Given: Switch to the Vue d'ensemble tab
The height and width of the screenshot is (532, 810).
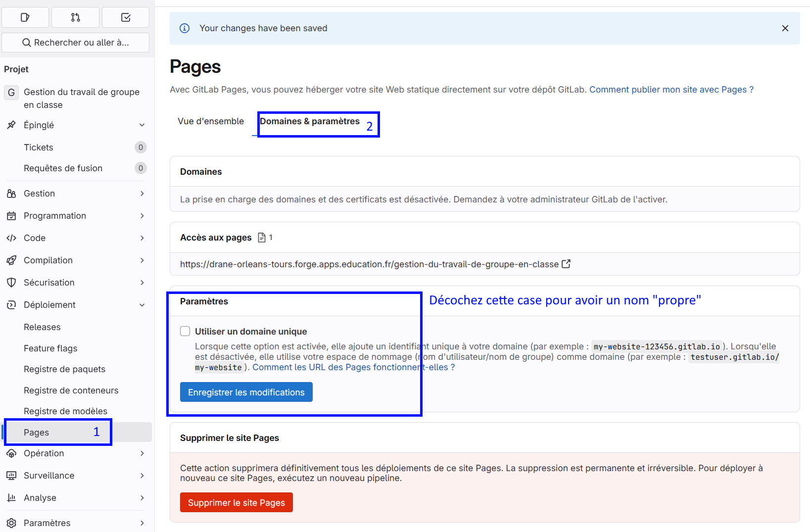Looking at the screenshot, I should (x=211, y=121).
